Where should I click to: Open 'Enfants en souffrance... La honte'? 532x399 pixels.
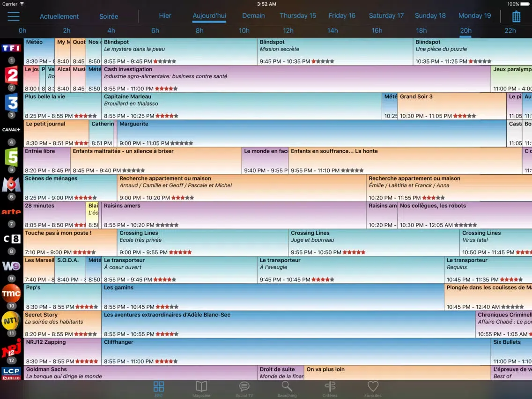405,161
